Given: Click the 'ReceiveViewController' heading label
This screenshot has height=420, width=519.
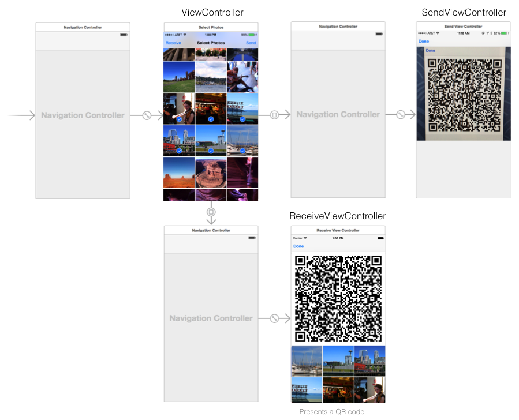Looking at the screenshot, I should tap(338, 216).
